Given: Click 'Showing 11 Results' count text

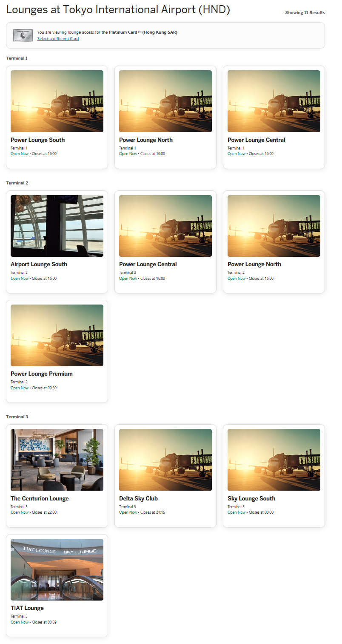Looking at the screenshot, I should click(x=305, y=13).
